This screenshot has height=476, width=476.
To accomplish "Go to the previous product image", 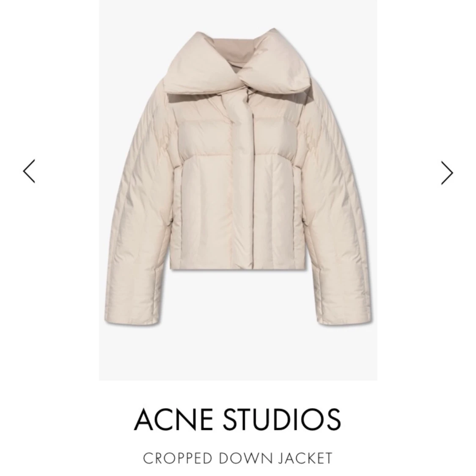I will (29, 171).
